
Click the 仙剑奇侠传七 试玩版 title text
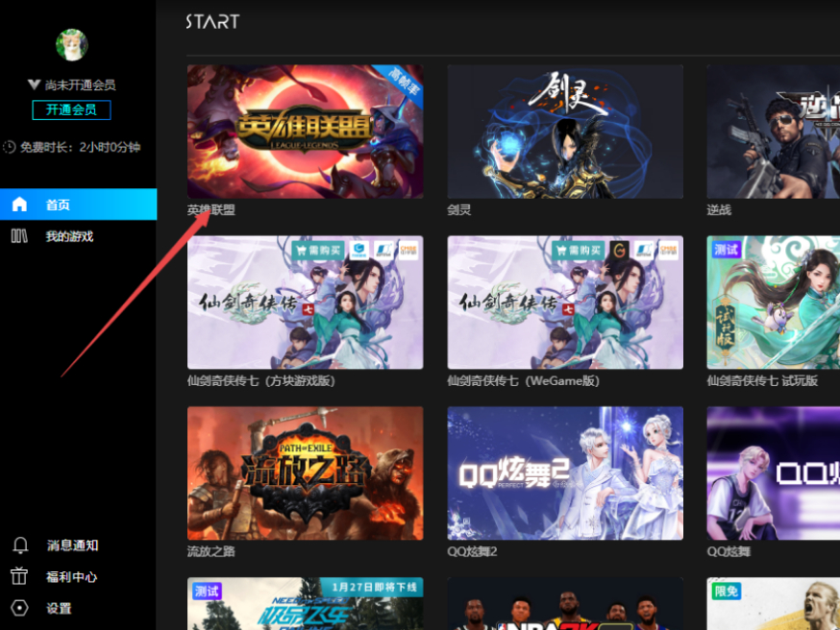click(x=762, y=380)
